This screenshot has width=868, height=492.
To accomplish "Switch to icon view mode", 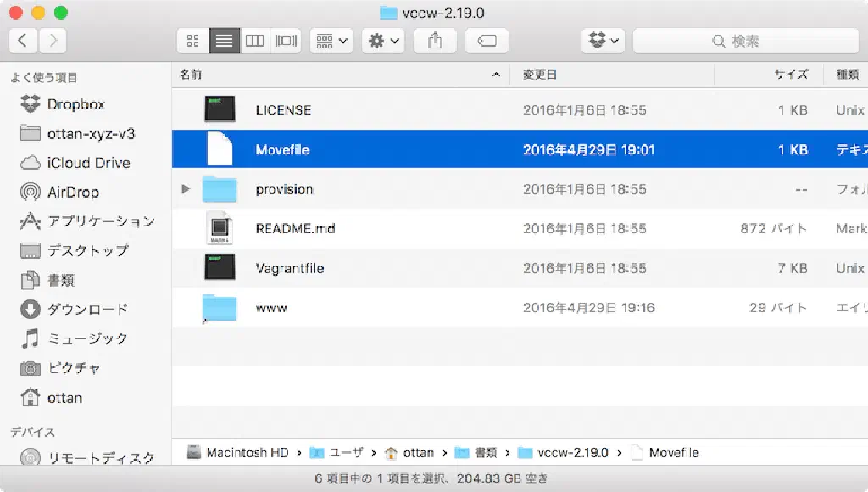I will tap(192, 41).
